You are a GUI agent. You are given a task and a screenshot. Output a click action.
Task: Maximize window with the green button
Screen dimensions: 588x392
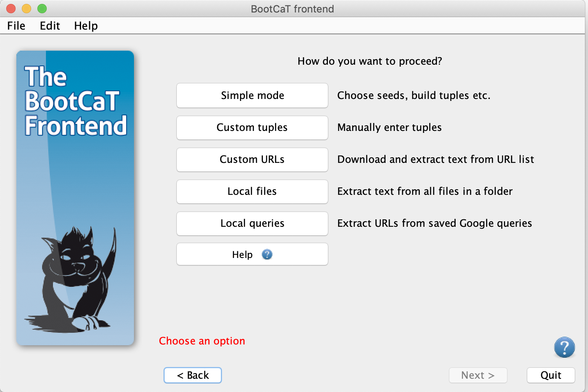(42, 9)
